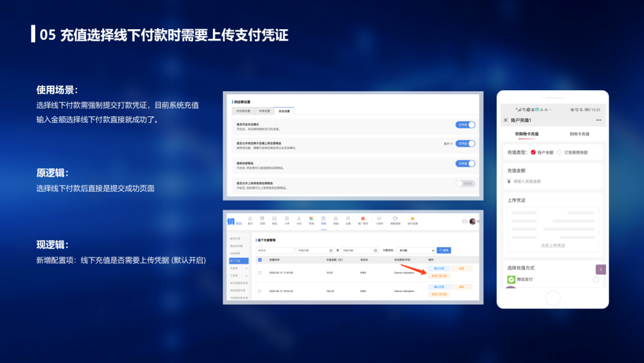
Task: Tap the three-dot more icon in phone header
Action: (599, 120)
